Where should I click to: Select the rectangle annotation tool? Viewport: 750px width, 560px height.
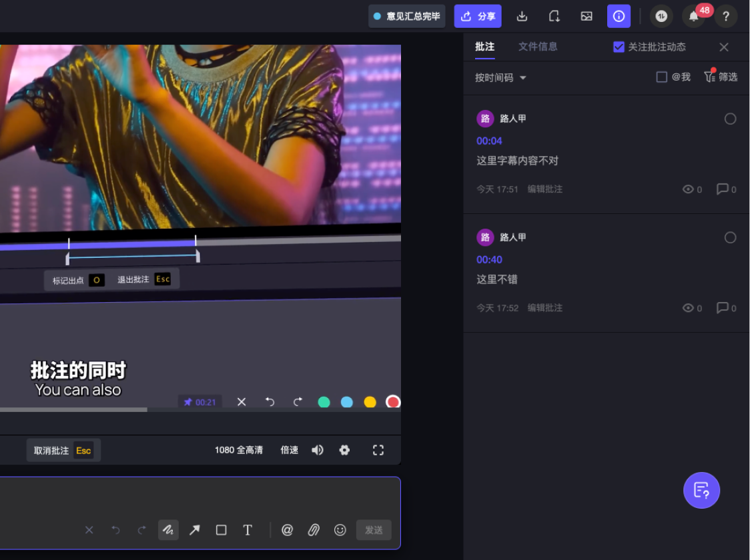pyautogui.click(x=221, y=530)
